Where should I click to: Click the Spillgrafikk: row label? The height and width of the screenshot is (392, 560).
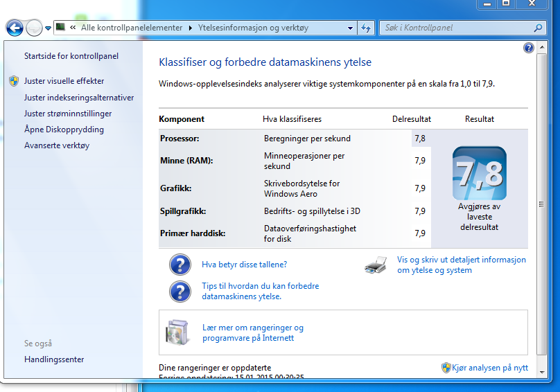pyautogui.click(x=183, y=211)
